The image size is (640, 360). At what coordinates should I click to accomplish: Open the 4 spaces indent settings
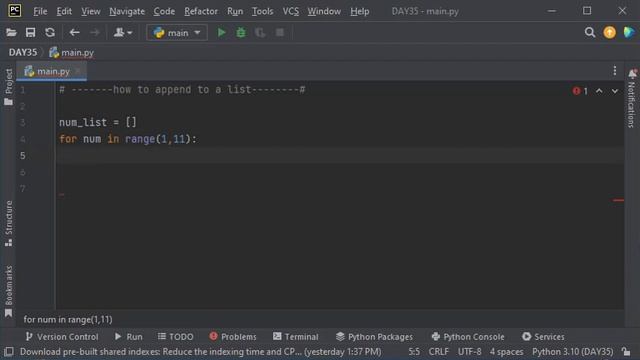tap(506, 352)
